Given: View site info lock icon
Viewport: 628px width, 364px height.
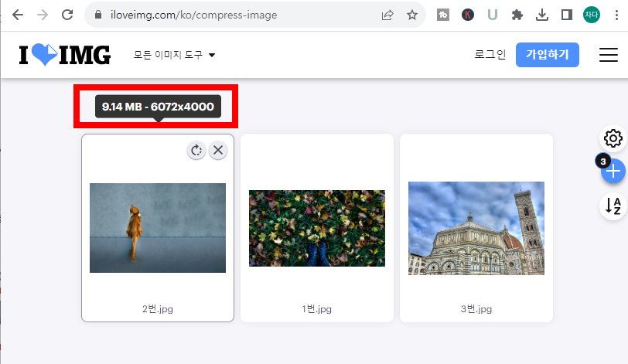Looking at the screenshot, I should click(97, 15).
